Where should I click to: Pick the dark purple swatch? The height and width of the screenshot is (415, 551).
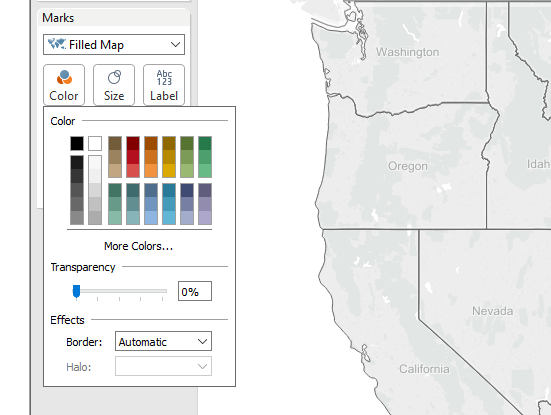click(205, 190)
